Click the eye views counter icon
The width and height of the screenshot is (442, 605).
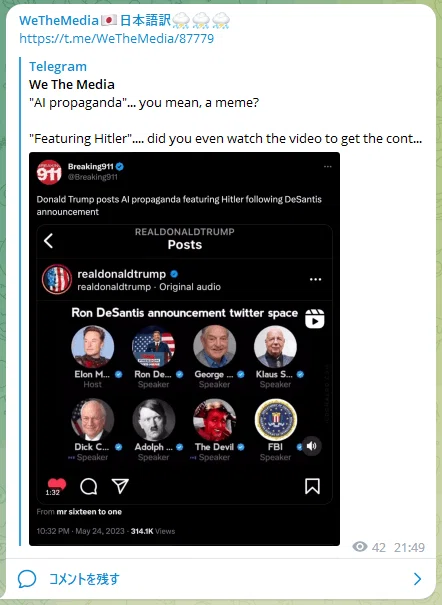pos(359,547)
